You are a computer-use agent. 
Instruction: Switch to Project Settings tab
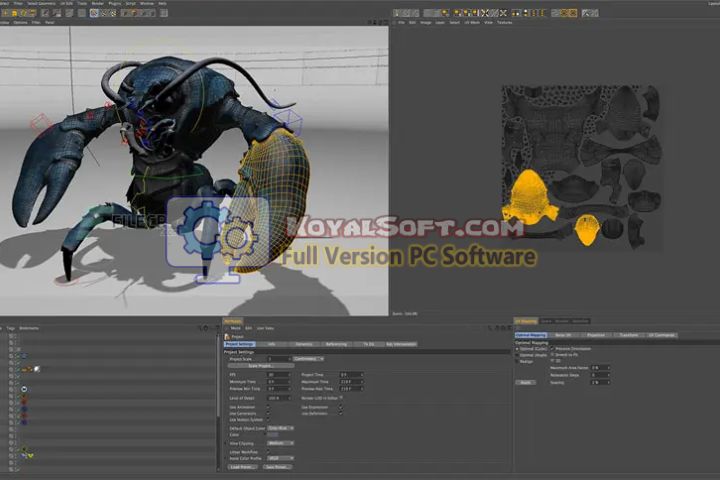(239, 344)
